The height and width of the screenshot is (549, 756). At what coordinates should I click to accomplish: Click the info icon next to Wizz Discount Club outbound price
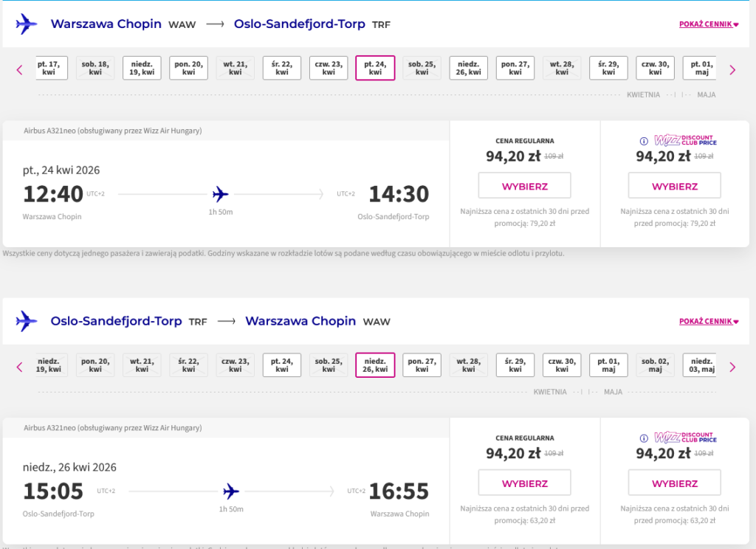point(643,141)
